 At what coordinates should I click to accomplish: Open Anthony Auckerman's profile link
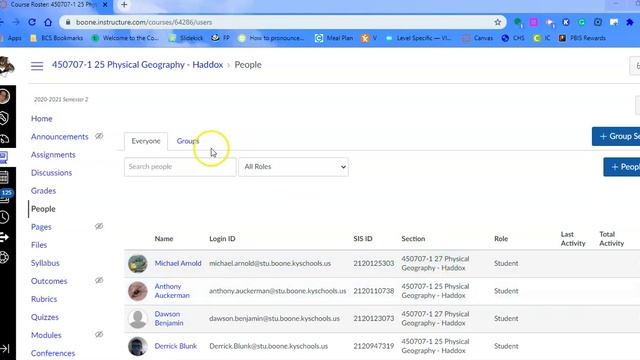click(172, 291)
